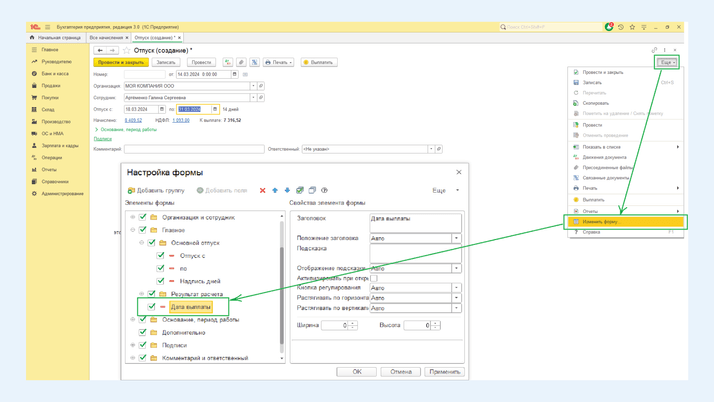Move element down with blue arrow

(x=288, y=190)
